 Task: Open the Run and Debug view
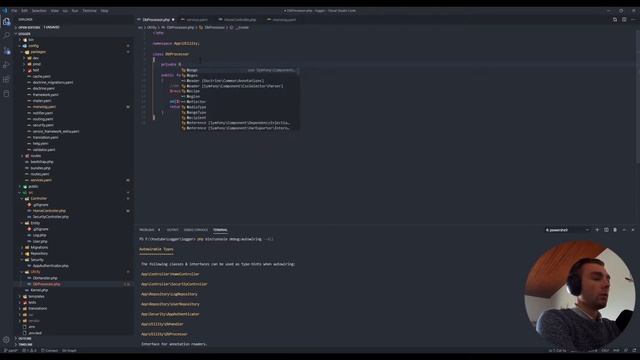pyautogui.click(x=7, y=65)
